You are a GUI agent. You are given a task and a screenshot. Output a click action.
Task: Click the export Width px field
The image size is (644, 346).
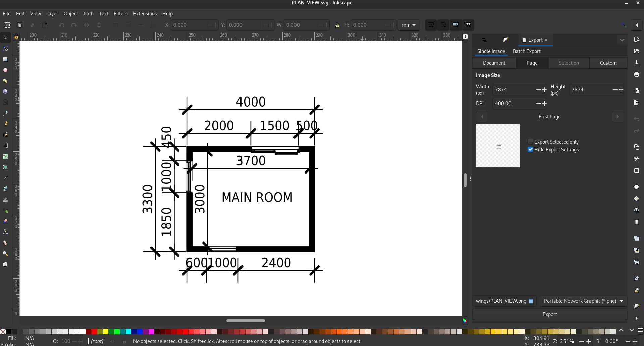click(514, 90)
